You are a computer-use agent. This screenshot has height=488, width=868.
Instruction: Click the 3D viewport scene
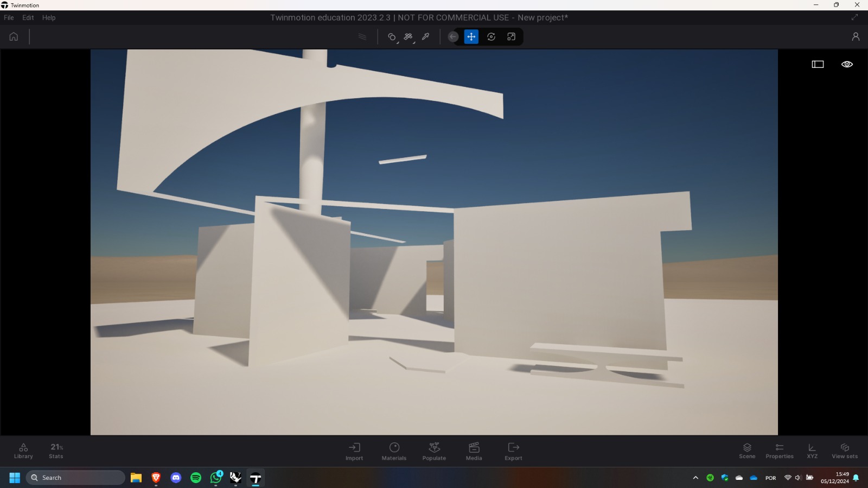[x=434, y=242]
